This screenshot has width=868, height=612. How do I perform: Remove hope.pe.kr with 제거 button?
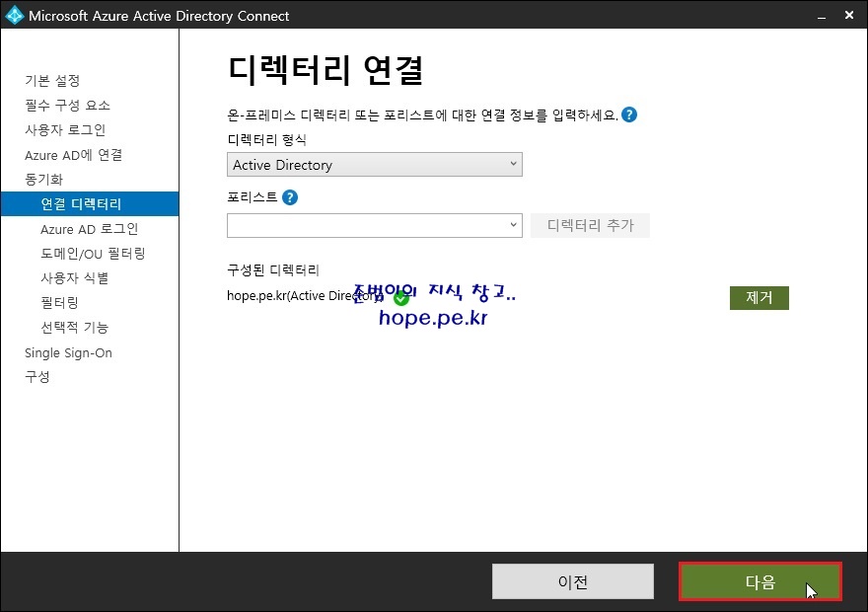coord(759,298)
